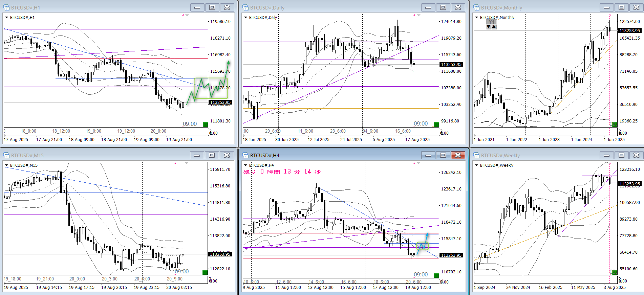The image size is (644, 295).
Task: Click the chart shift triangle in H4 chart
Action: pos(419,163)
